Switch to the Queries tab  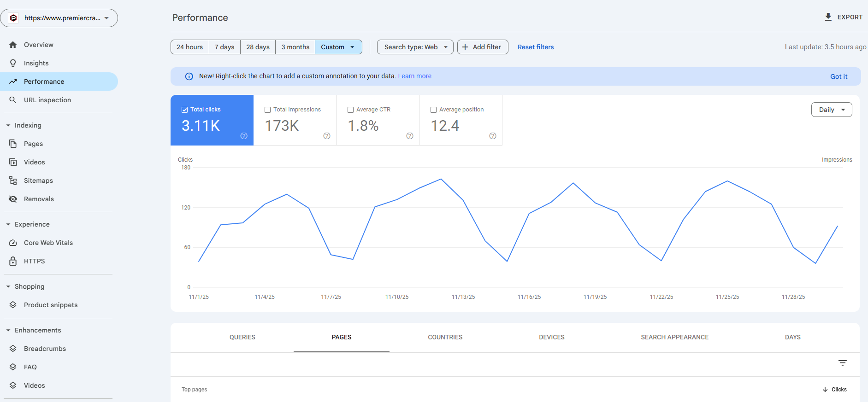(242, 337)
